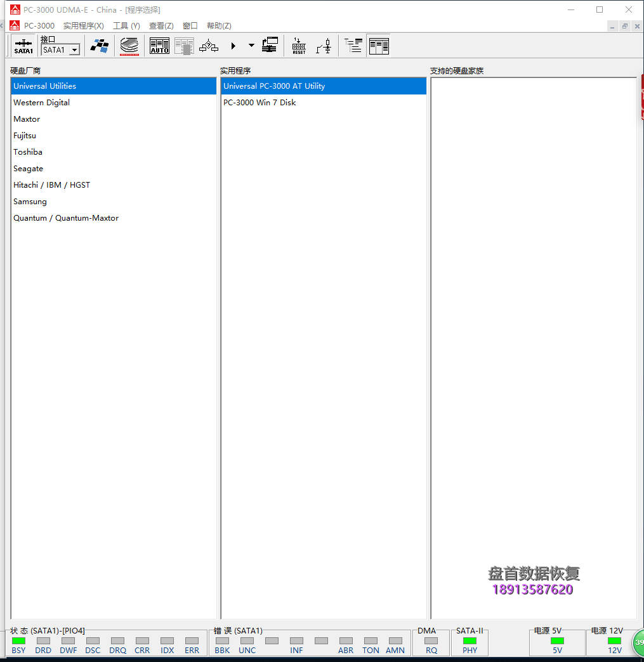644x662 pixels.
Task: Open the 查看(Z) menu
Action: (x=161, y=26)
